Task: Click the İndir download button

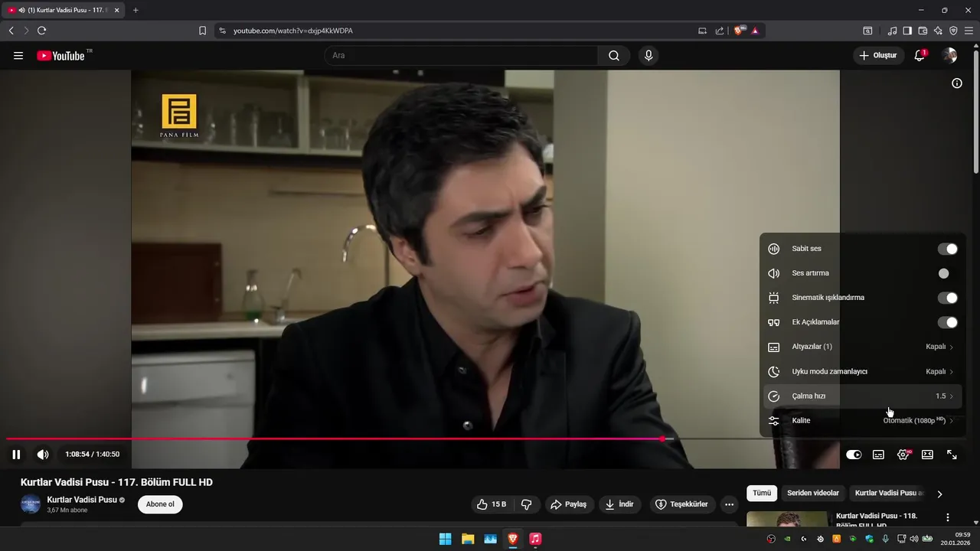Action: pos(619,504)
